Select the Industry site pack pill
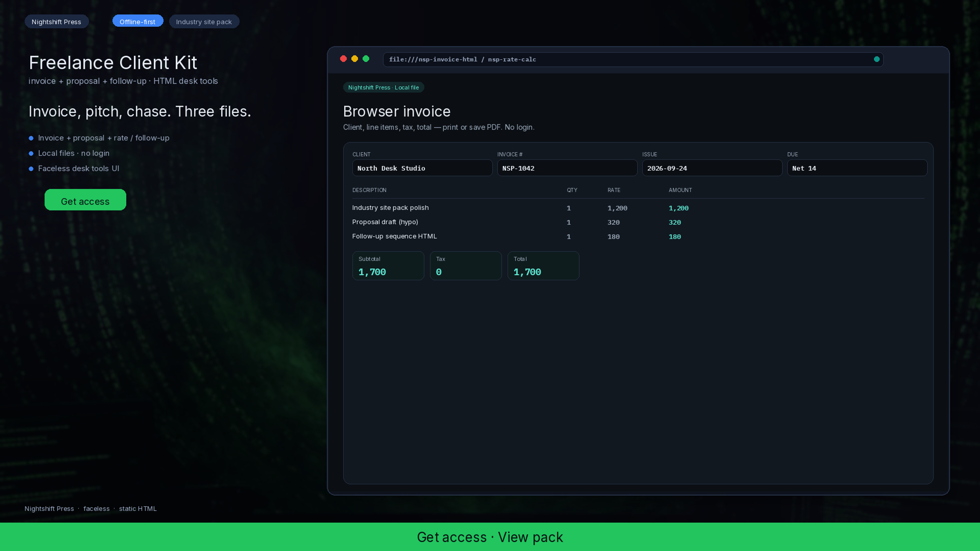 coord(204,22)
